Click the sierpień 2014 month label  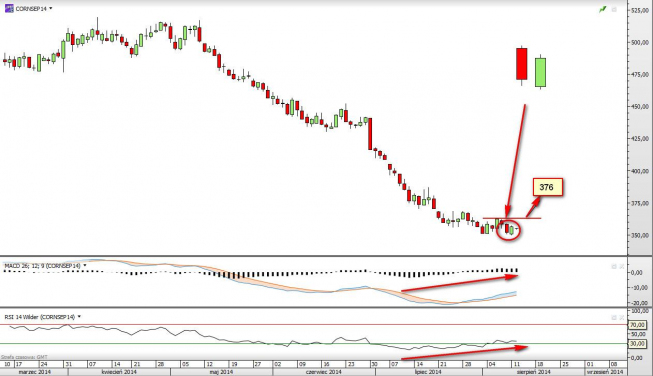pos(533,371)
